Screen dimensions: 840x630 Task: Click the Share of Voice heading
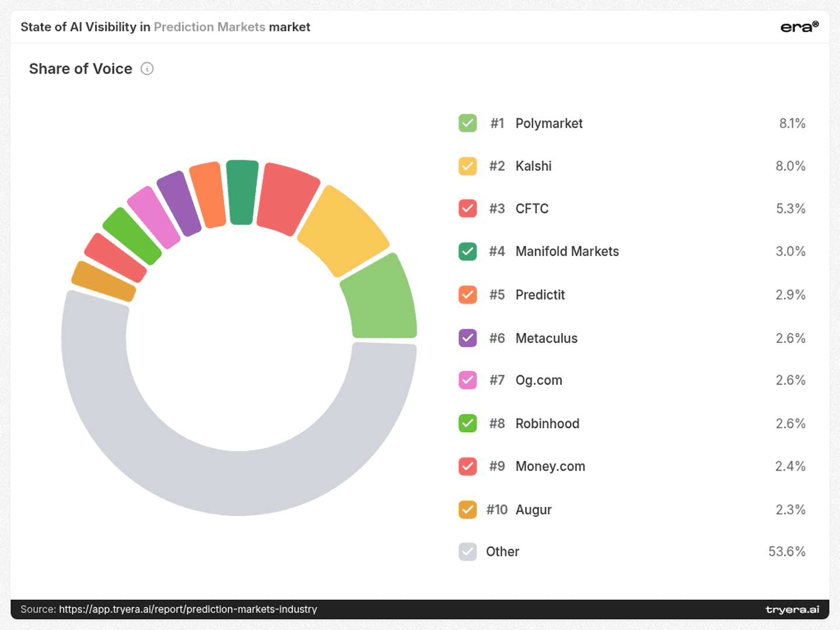80,69
